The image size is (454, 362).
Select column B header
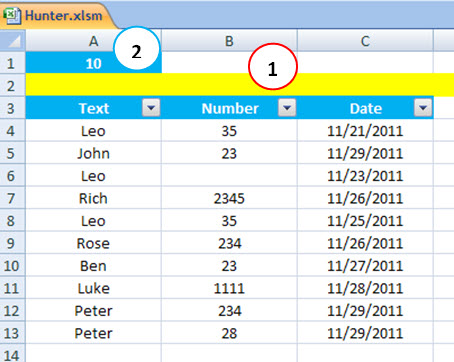[x=229, y=41]
